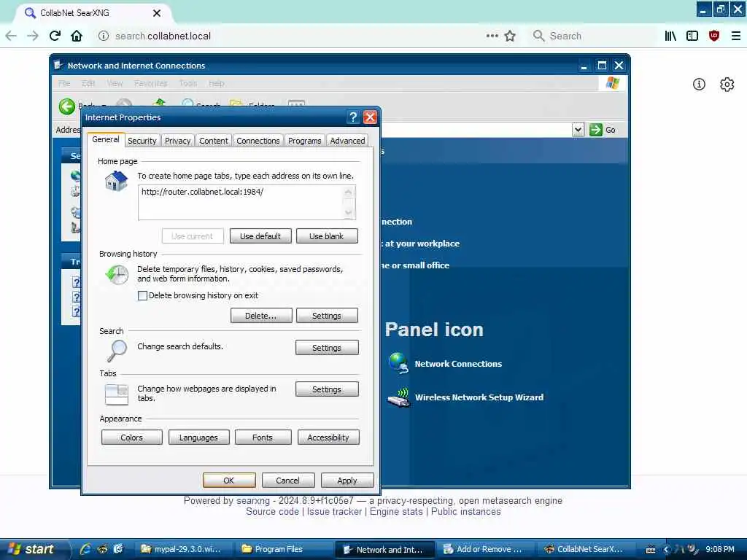The width and height of the screenshot is (747, 560).
Task: Launch Internet Explorer from quick launch
Action: coord(85,549)
